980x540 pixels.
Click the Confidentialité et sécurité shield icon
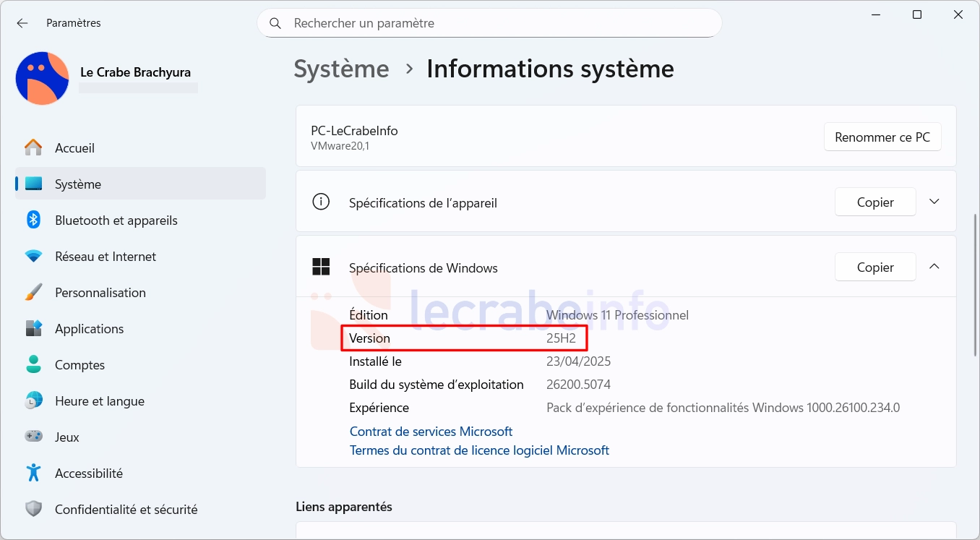click(33, 509)
